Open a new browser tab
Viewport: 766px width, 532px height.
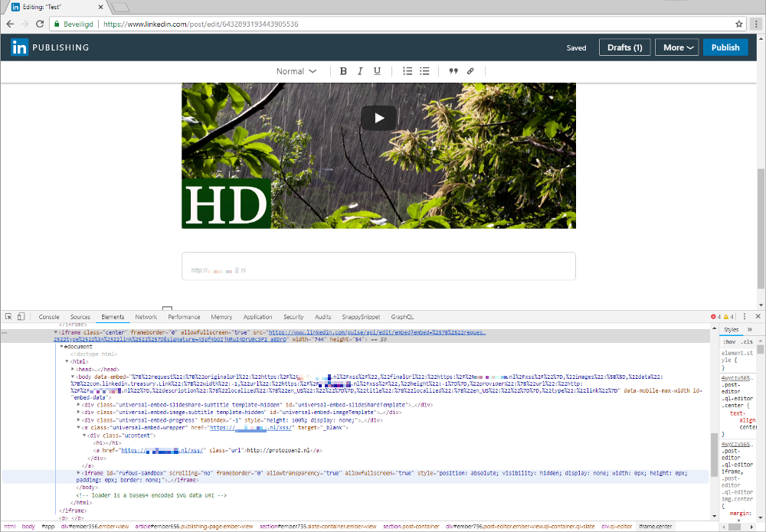(x=120, y=7)
